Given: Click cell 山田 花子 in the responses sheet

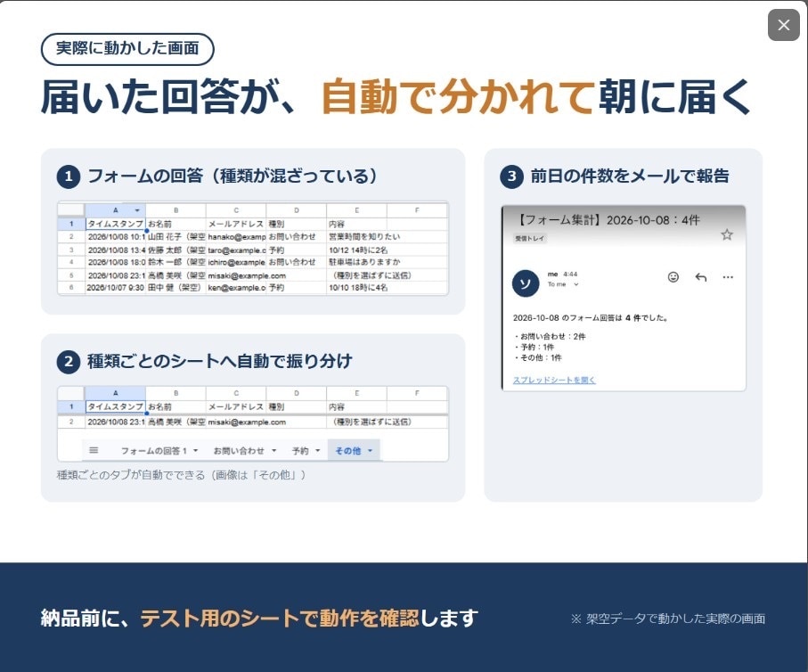Looking at the screenshot, I should [x=175, y=237].
